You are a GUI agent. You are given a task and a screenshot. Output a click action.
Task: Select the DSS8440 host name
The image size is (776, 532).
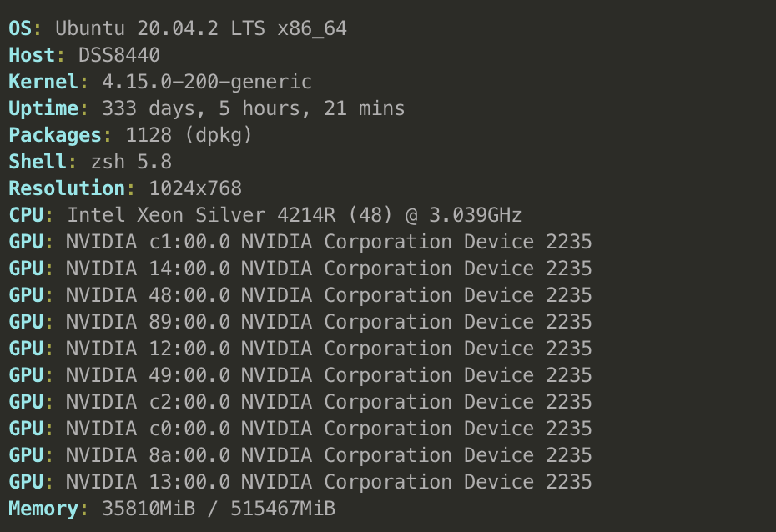pos(118,56)
